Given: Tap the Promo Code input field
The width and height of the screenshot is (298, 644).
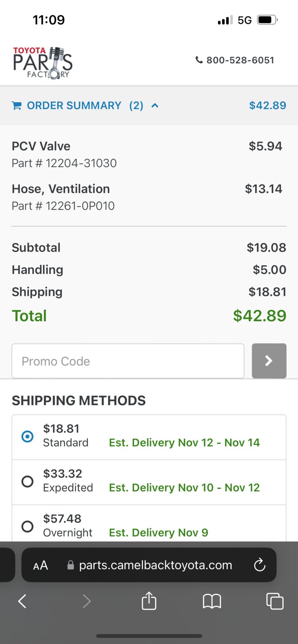Looking at the screenshot, I should [x=128, y=361].
